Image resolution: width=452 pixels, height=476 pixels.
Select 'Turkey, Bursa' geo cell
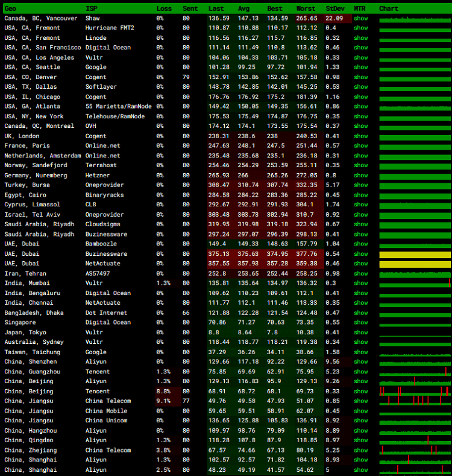27,185
